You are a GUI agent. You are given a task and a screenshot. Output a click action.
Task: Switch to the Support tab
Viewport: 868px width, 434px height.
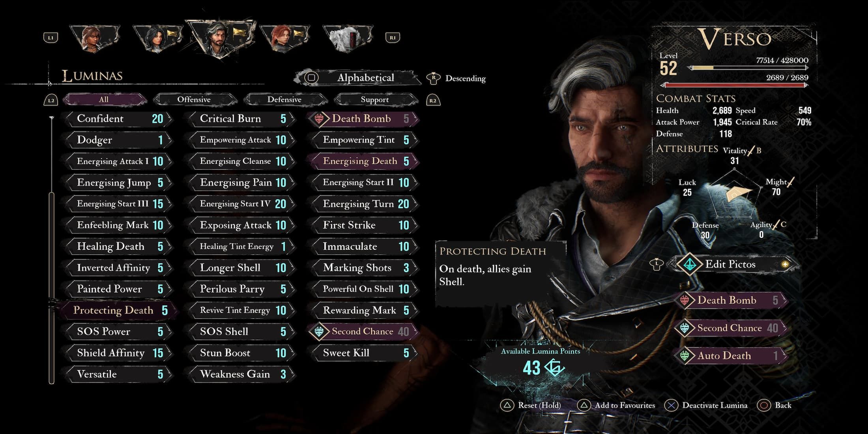coord(374,99)
